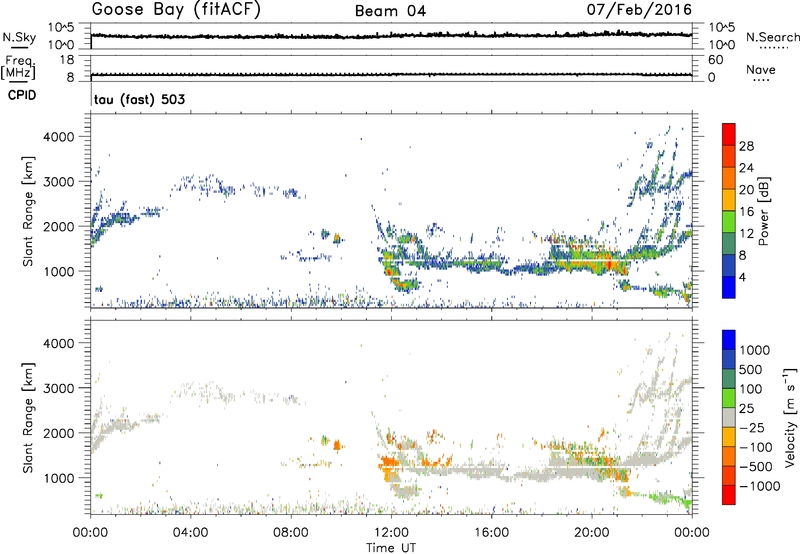
Task: Click "-100" on the velocity color bar
Action: pos(756,447)
